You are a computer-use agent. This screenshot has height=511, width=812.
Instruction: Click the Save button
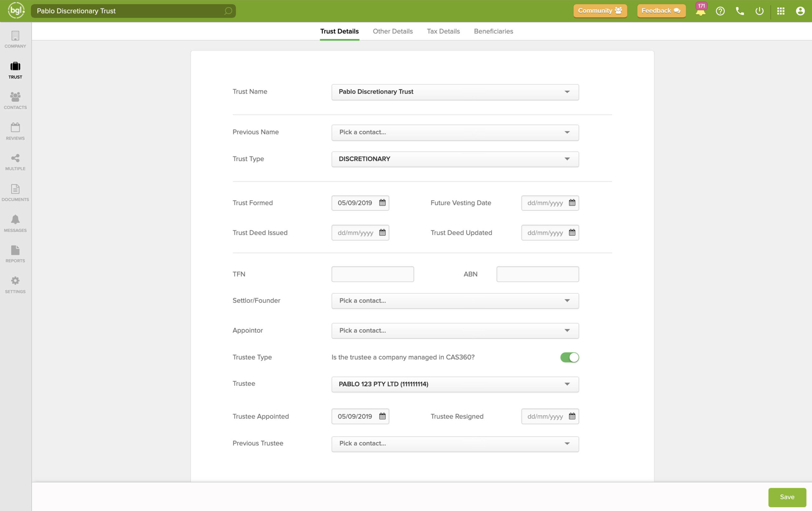(x=787, y=497)
